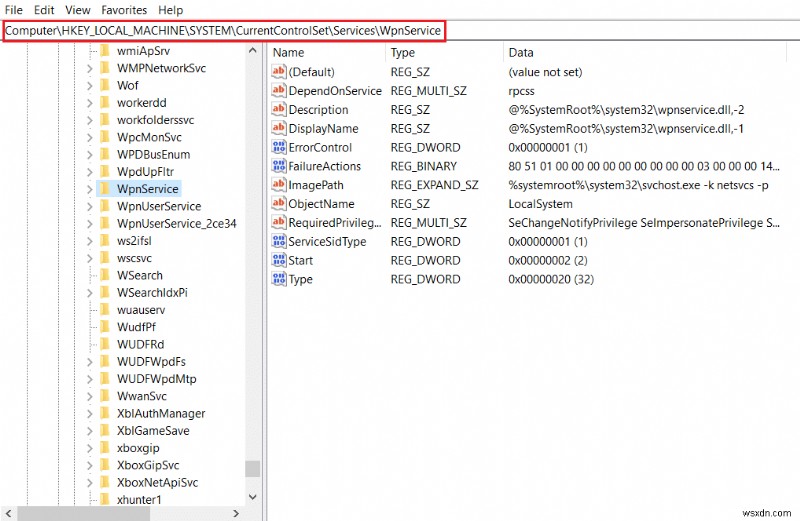800x521 pixels.
Task: Click the tree vertical scrollbar thumb
Action: click(253, 468)
